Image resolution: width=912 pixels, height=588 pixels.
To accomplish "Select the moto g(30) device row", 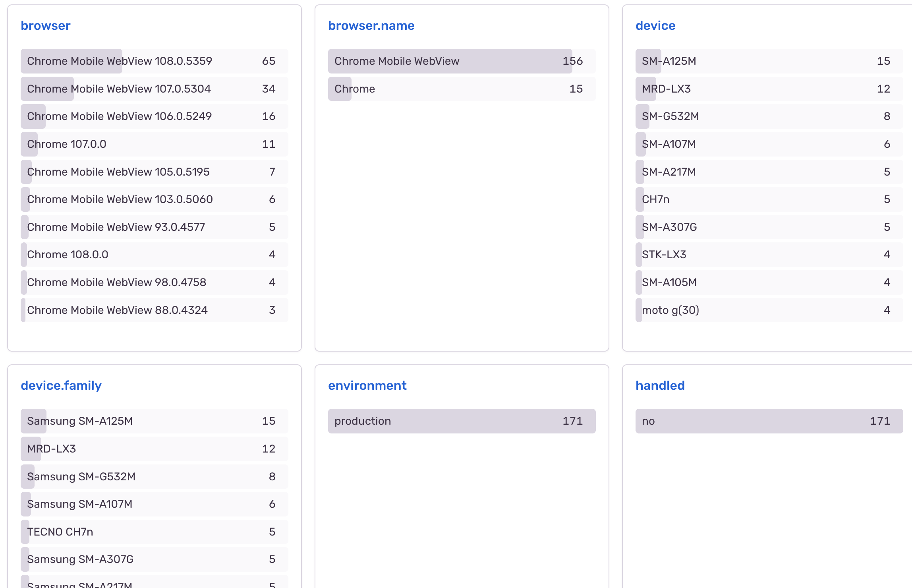I will [x=769, y=310].
